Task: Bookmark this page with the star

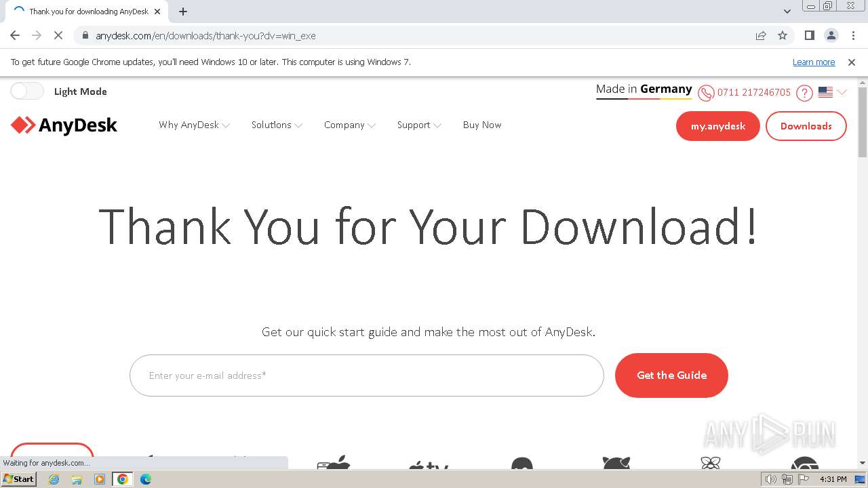Action: point(783,35)
